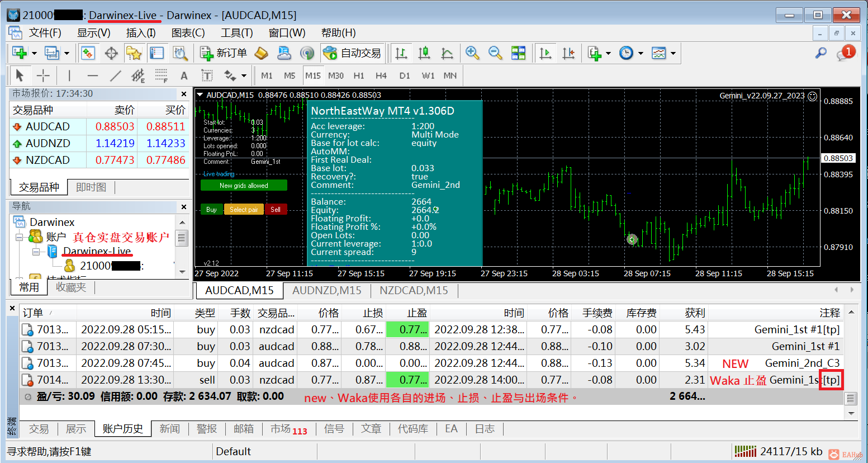This screenshot has width=868, height=463.
Task: Switch timeframe to H4
Action: pyautogui.click(x=381, y=75)
